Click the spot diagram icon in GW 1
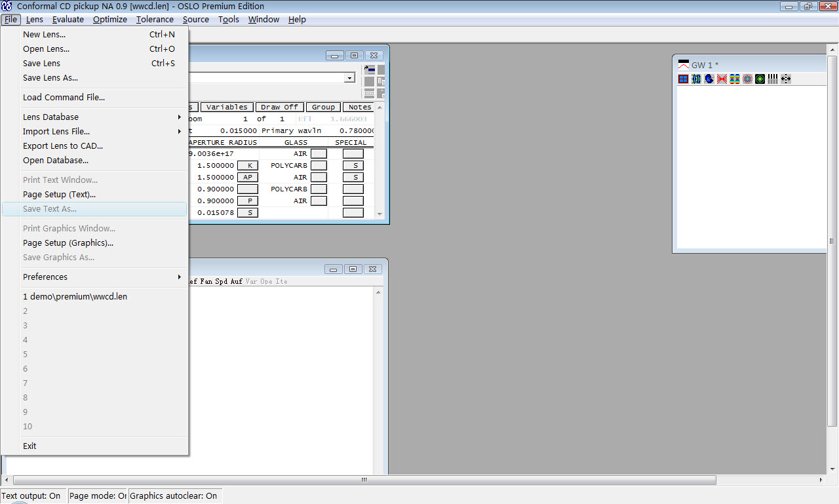Image resolution: width=839 pixels, height=504 pixels. click(747, 79)
